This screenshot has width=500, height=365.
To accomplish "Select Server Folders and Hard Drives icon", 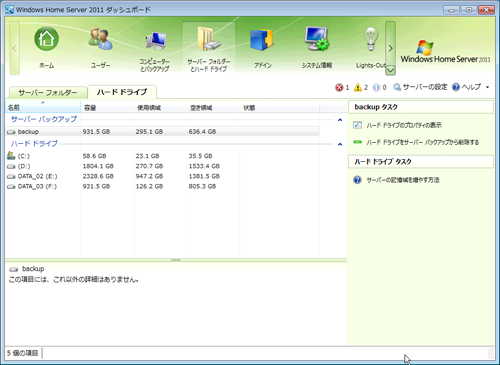I will pyautogui.click(x=208, y=39).
